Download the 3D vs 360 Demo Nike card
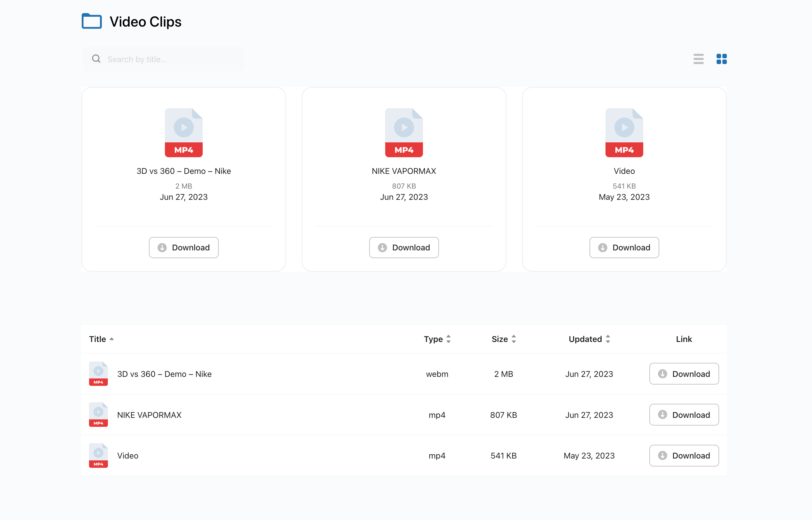812x520 pixels. click(x=183, y=247)
